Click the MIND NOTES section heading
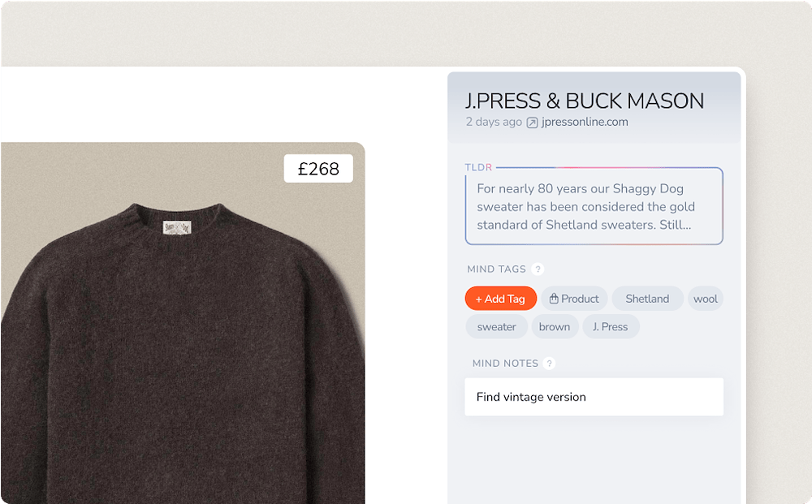 point(505,364)
